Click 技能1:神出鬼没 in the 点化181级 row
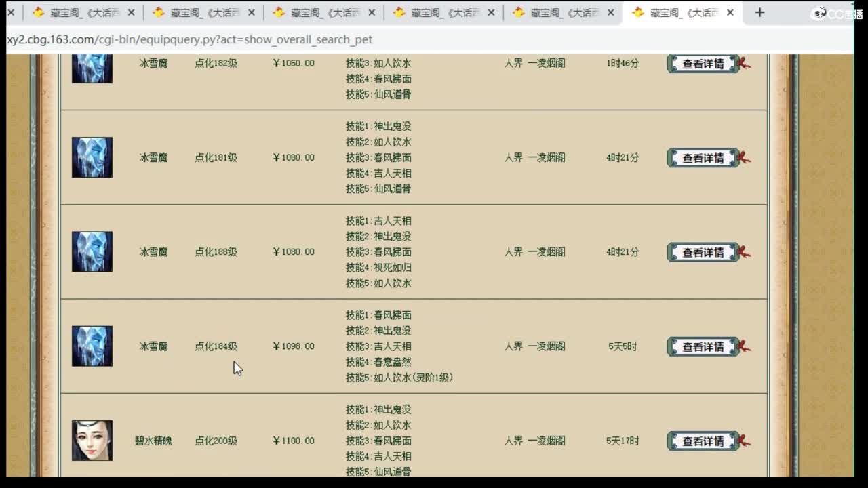This screenshot has height=488, width=868. 378,126
